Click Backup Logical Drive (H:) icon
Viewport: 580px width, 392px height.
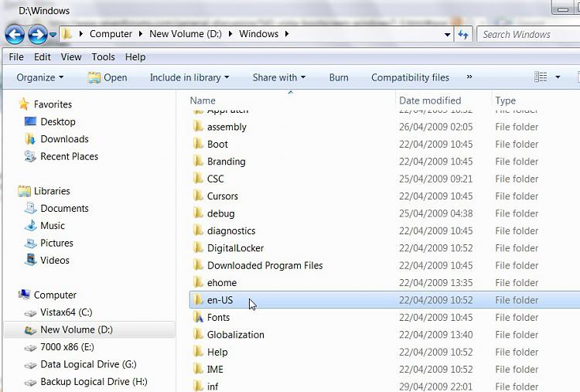(x=30, y=382)
